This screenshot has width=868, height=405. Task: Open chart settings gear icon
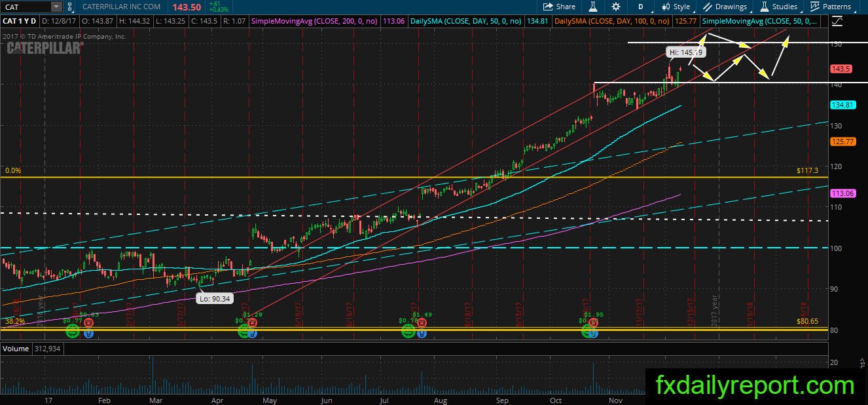click(x=616, y=7)
